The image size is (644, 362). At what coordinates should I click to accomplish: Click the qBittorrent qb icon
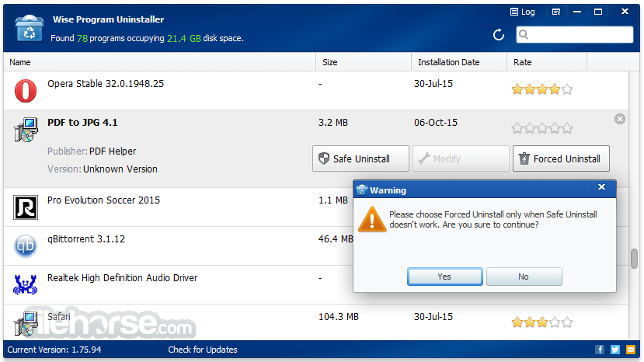26,245
